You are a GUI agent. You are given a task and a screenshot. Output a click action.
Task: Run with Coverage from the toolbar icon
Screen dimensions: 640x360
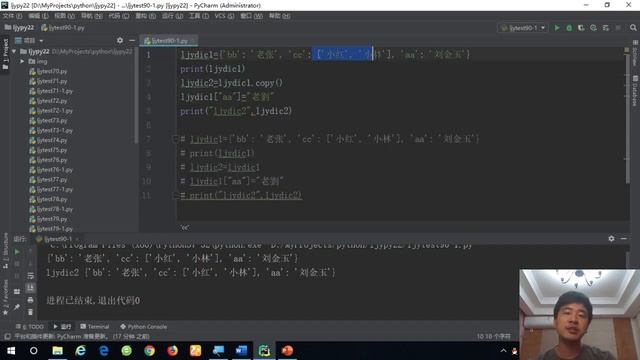(x=581, y=28)
